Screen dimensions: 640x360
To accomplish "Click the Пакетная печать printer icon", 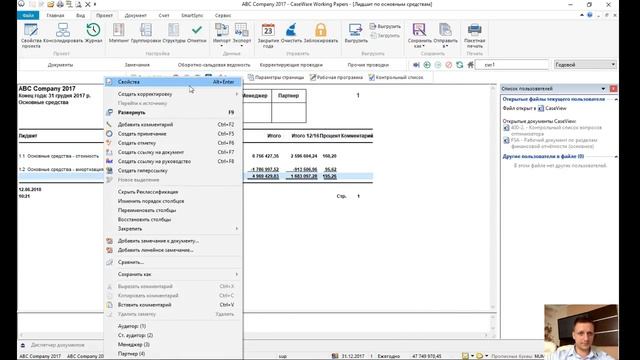I will 474,31.
